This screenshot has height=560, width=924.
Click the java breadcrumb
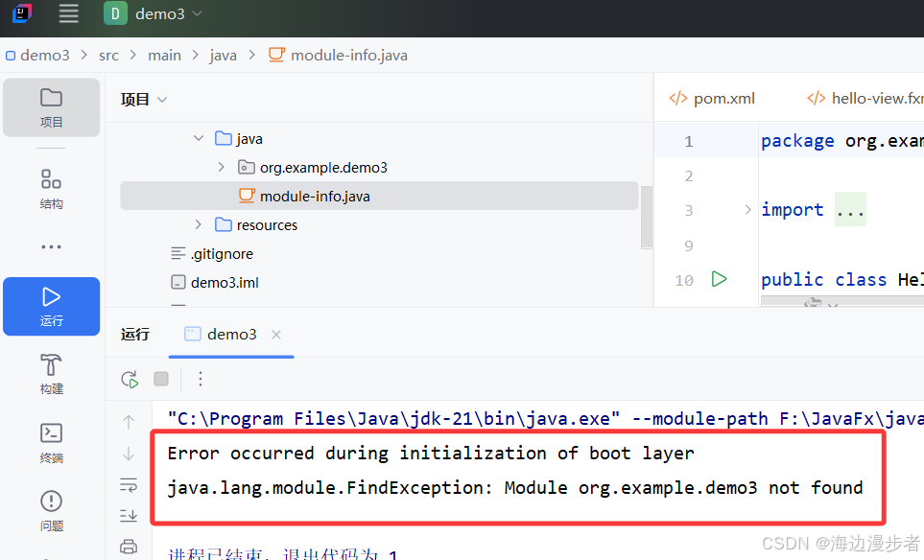point(223,56)
